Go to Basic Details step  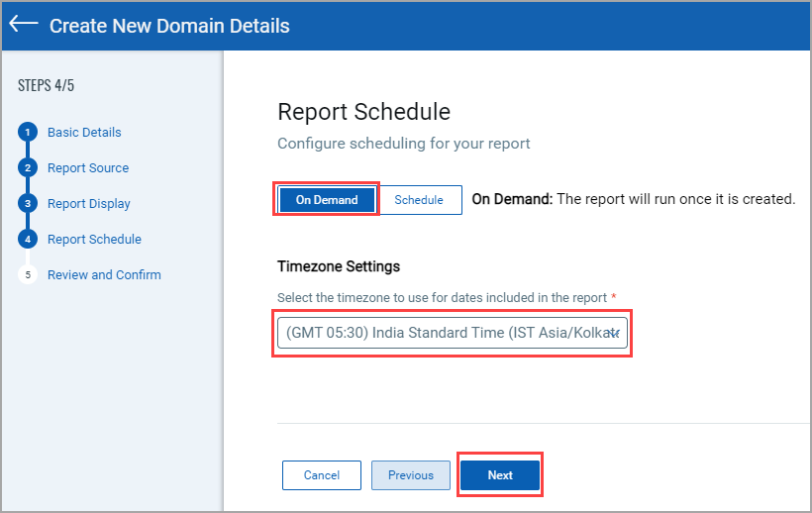click(84, 133)
